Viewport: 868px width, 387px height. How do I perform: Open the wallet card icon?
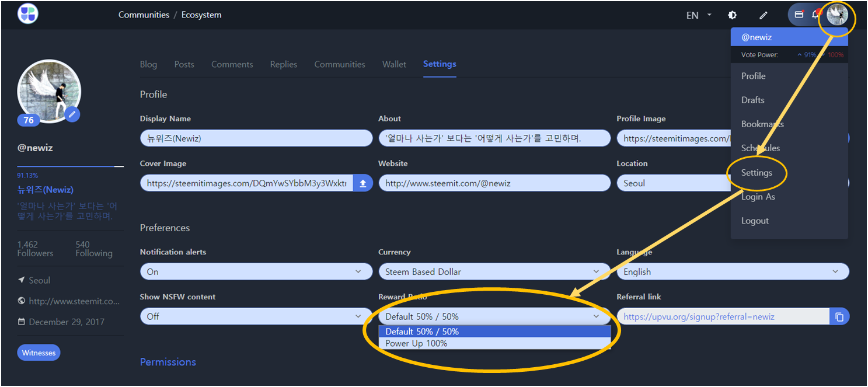[x=799, y=15]
